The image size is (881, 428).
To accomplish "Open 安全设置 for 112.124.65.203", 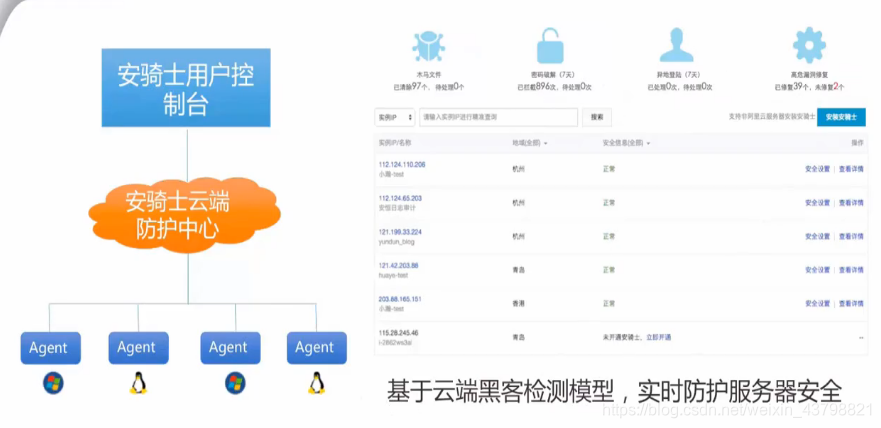I will click(x=818, y=203).
